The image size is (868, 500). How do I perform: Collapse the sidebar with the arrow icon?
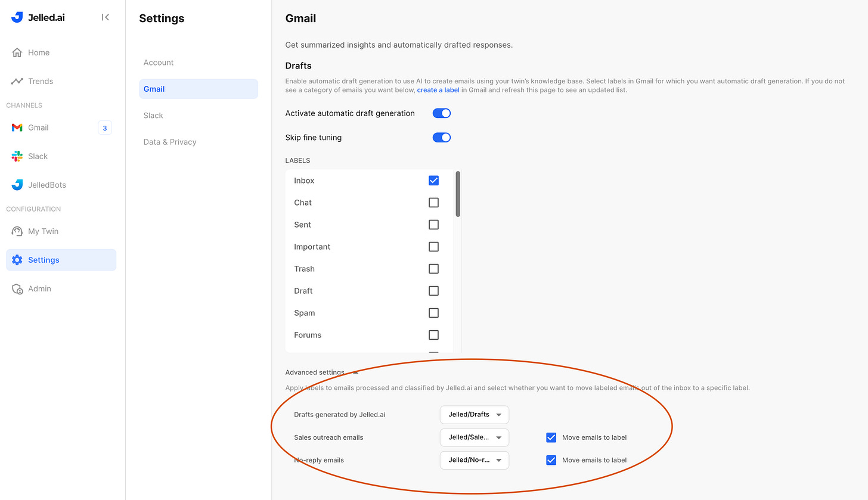pyautogui.click(x=106, y=17)
